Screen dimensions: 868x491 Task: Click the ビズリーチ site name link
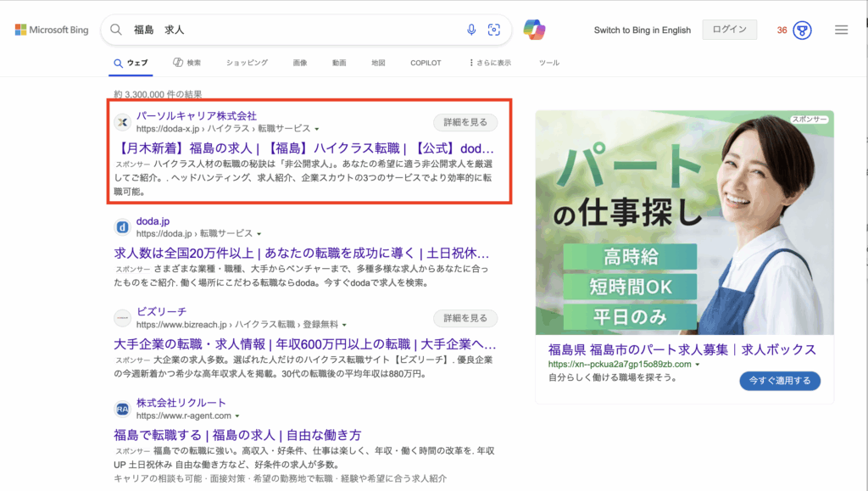click(162, 312)
